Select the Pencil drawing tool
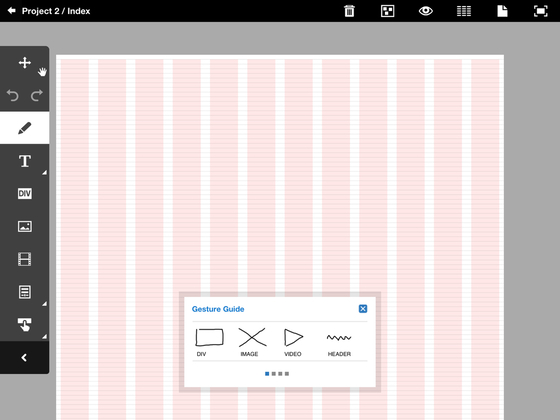The width and height of the screenshot is (560, 420). [25, 128]
